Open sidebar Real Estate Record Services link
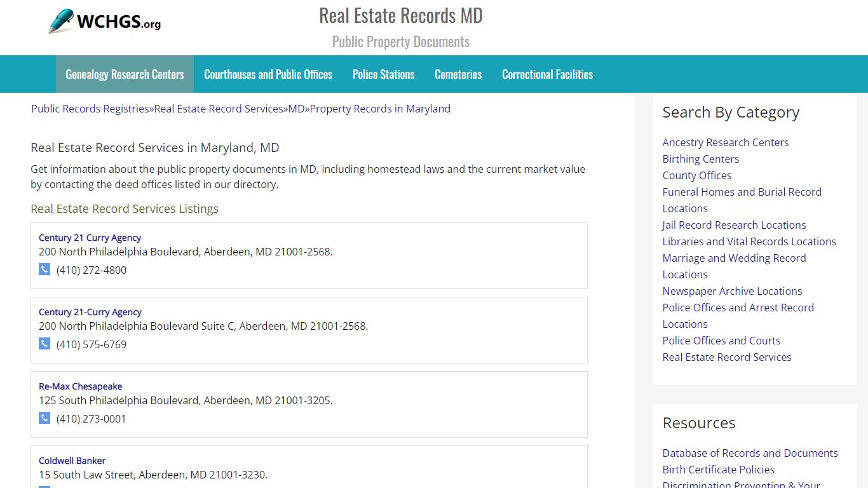 (727, 357)
